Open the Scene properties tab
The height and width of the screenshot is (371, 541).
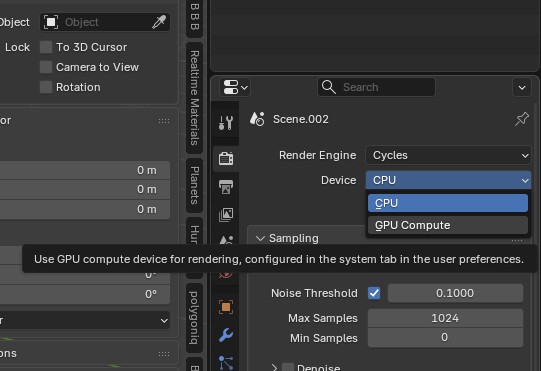click(226, 239)
